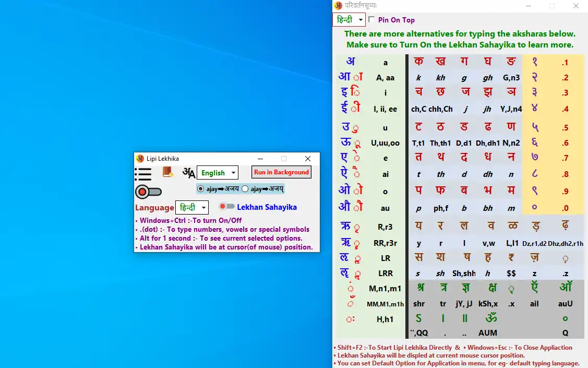Click the Lipi Lekhika title bar app icon
The width and height of the screenshot is (588, 368).
(x=140, y=158)
